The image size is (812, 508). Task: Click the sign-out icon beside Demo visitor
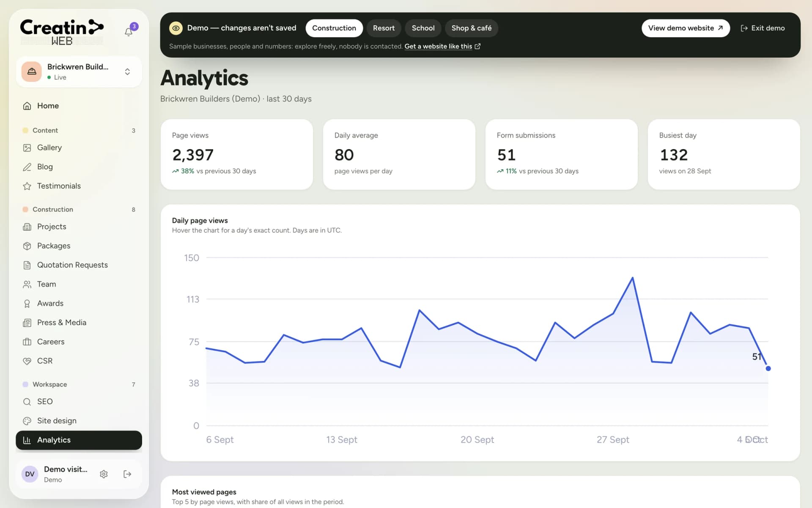127,474
